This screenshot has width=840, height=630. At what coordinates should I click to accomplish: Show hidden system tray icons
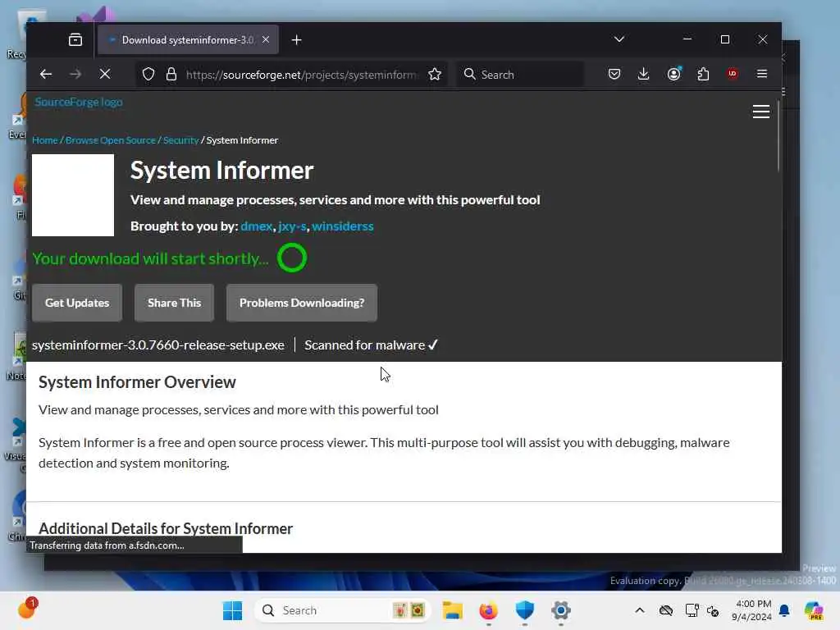640,610
